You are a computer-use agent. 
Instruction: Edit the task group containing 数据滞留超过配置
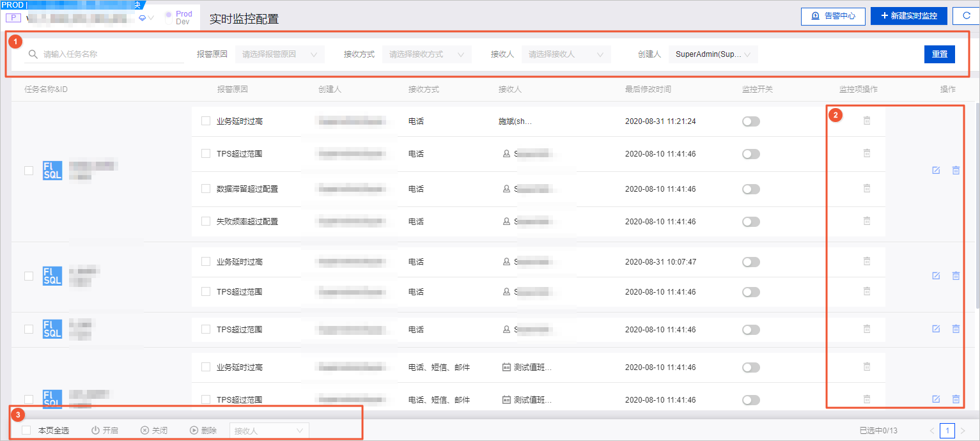[936, 171]
